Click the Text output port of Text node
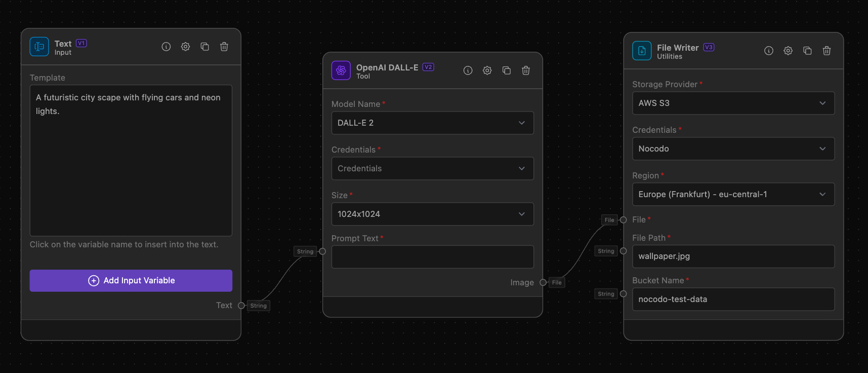The height and width of the screenshot is (373, 868). 241,306
